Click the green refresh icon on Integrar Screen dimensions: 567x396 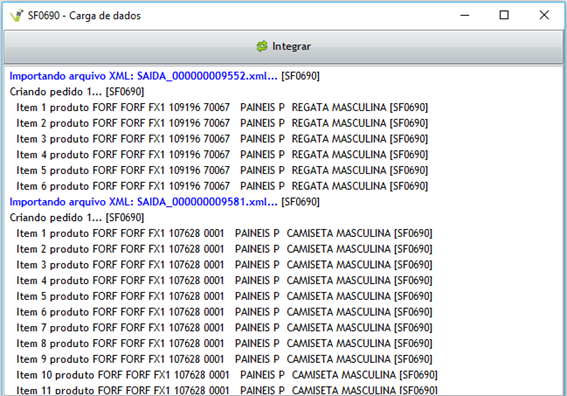point(262,46)
